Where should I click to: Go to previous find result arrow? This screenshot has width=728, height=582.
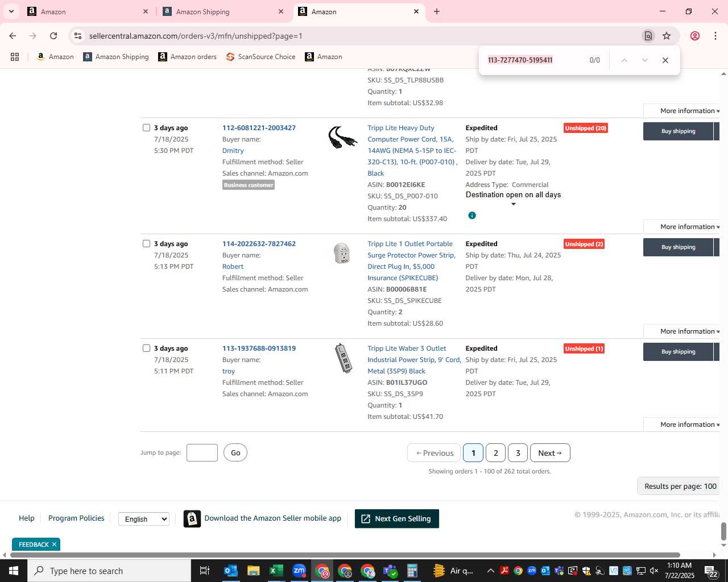624,60
